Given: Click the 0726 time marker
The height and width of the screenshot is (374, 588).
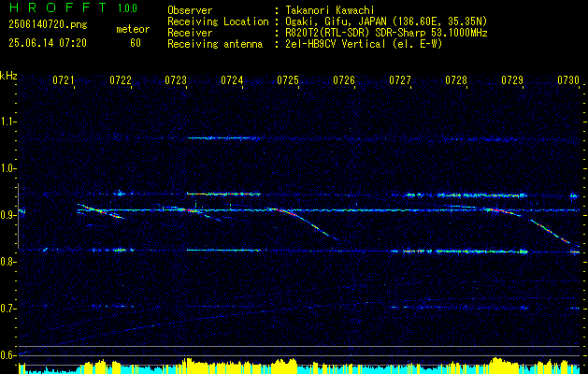Looking at the screenshot, I should point(344,79).
